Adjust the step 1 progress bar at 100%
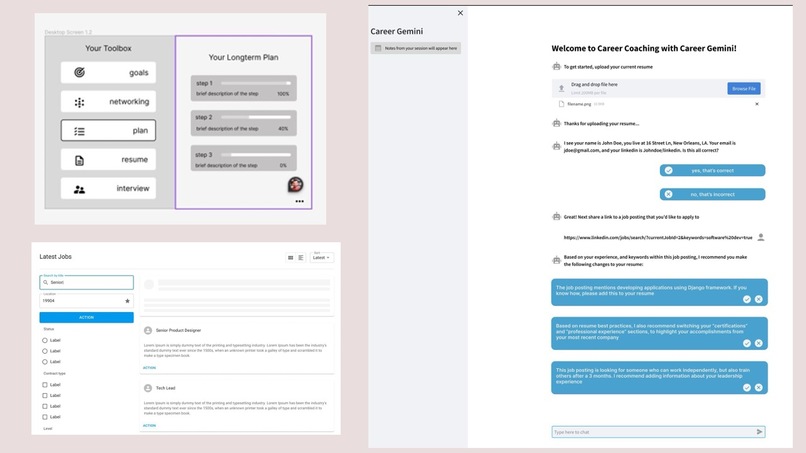The image size is (806, 453). pyautogui.click(x=255, y=83)
